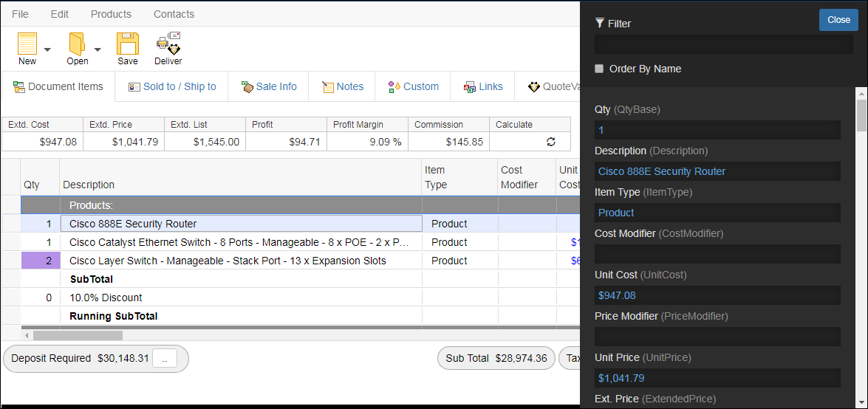Switch to Document Items tab
The height and width of the screenshot is (409, 868).
pos(58,87)
